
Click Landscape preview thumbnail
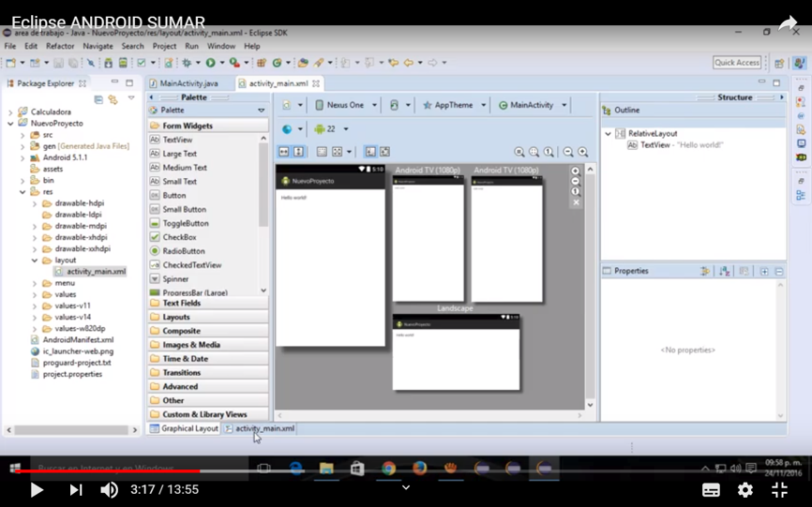point(456,351)
